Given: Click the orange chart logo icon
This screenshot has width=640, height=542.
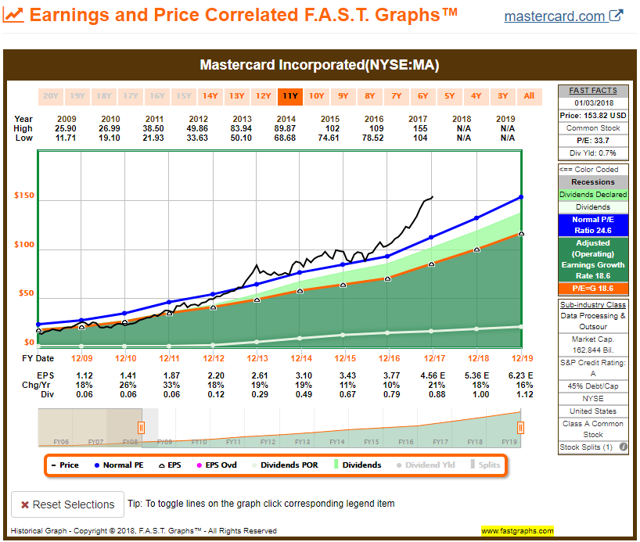Looking at the screenshot, I should [13, 15].
